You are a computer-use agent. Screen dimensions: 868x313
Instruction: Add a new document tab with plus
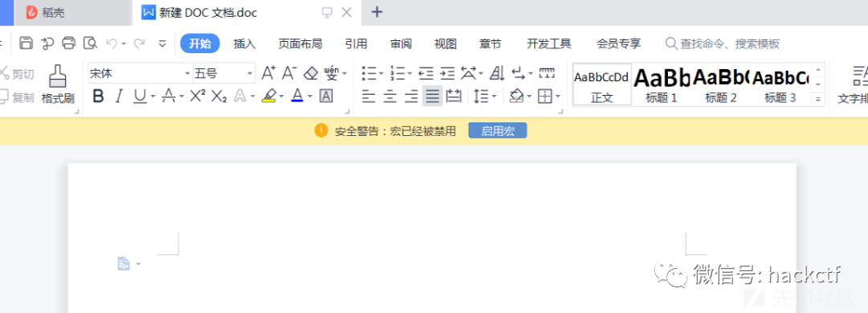coord(377,12)
